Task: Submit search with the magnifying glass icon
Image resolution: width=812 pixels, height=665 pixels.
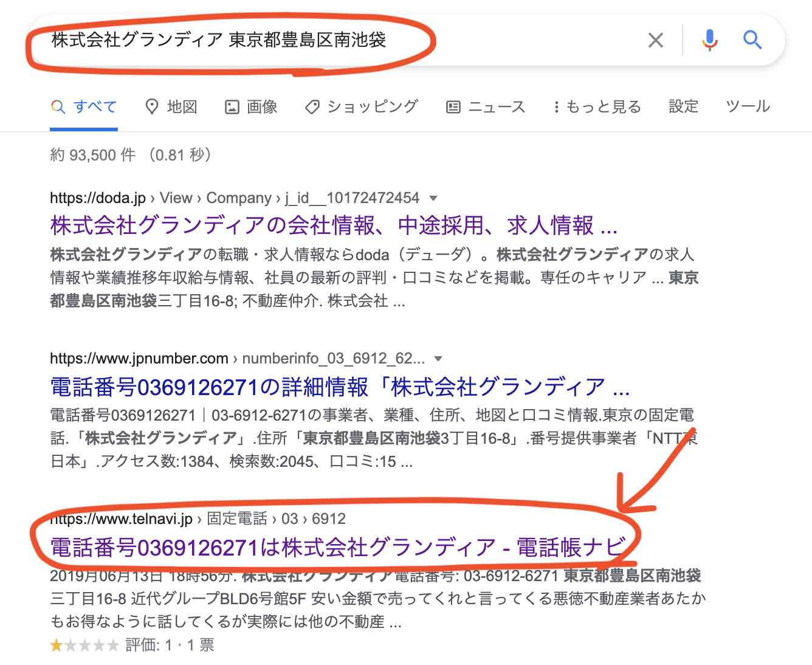Action: tap(752, 41)
